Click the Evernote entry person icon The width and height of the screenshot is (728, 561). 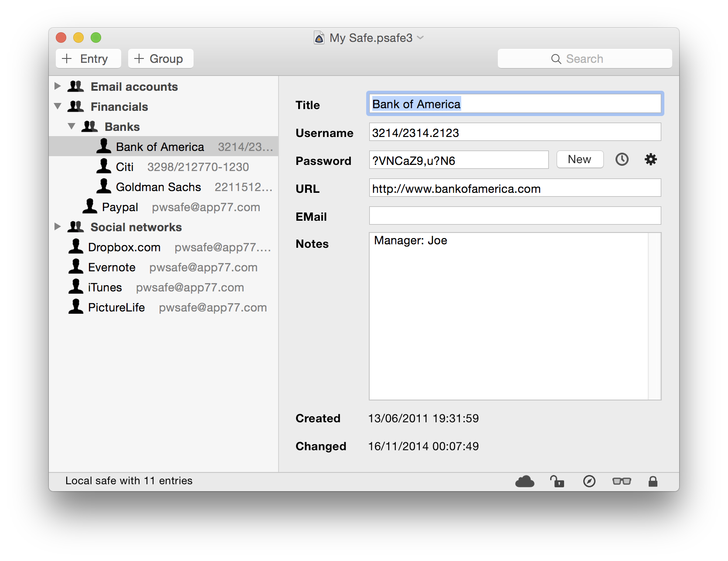click(76, 267)
